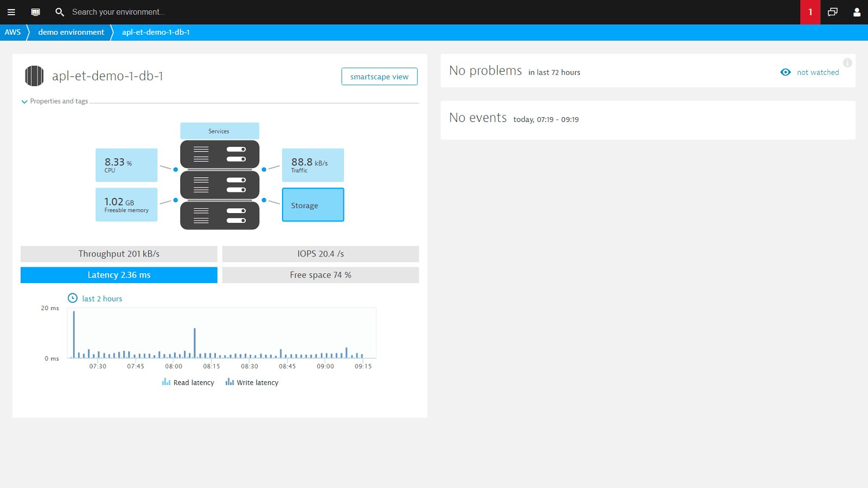The image size is (868, 488).
Task: Click the 07:30 chart axis label
Action: click(x=98, y=367)
